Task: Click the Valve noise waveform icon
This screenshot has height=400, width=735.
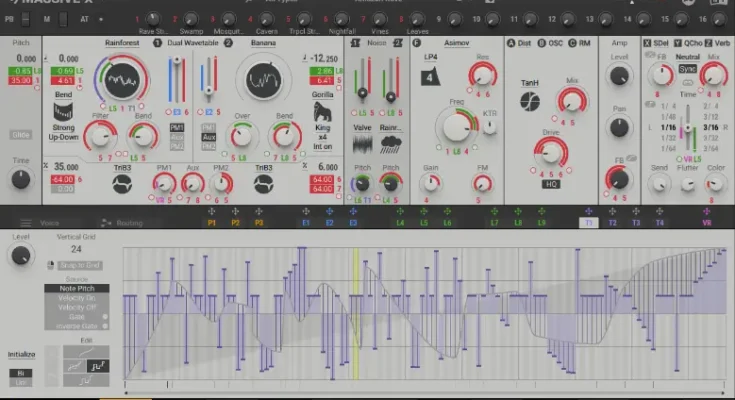Action: pyautogui.click(x=362, y=144)
